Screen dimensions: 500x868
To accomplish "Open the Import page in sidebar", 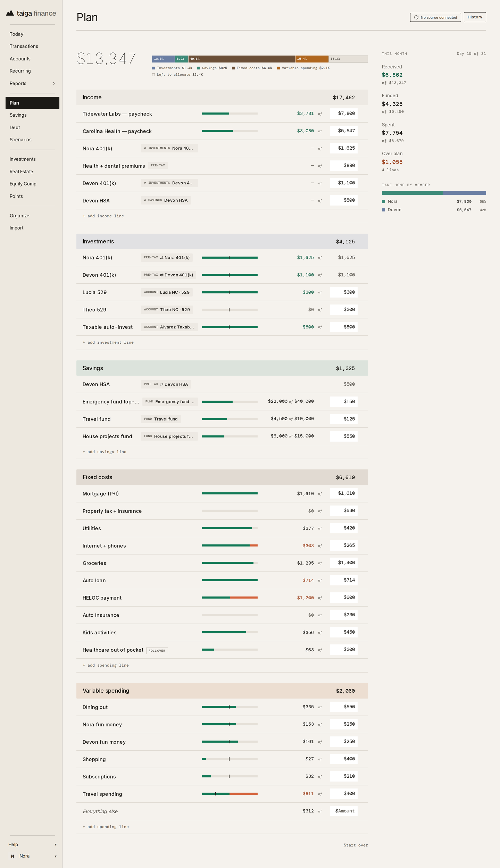I will tap(17, 228).
